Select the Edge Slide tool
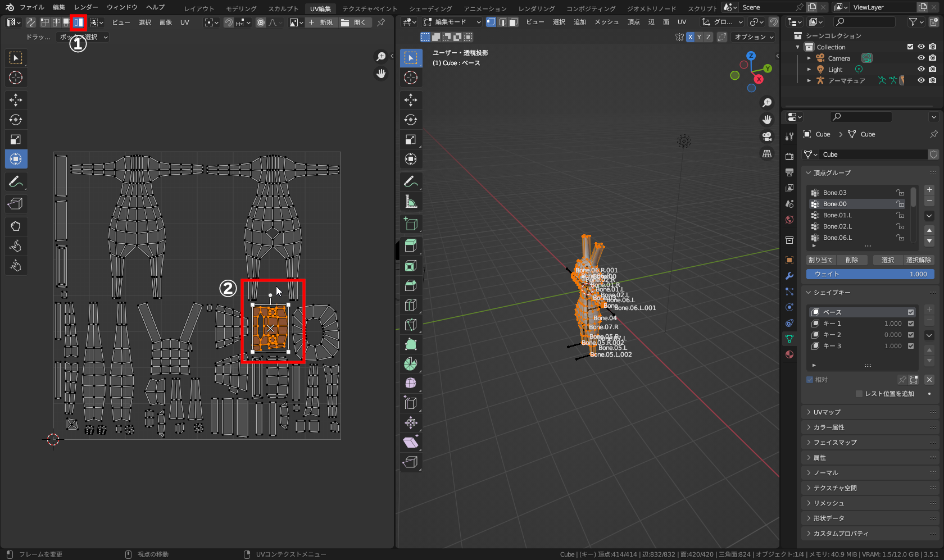This screenshot has width=944, height=560. (411, 403)
